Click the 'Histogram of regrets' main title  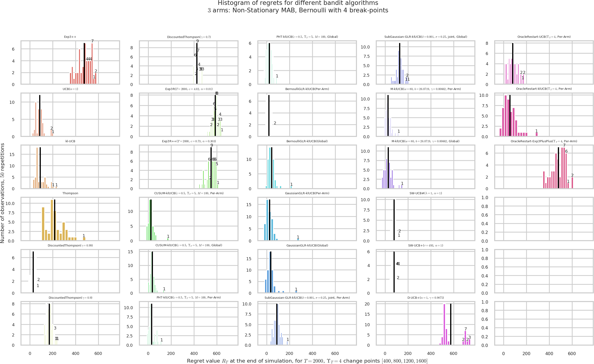[298, 7]
